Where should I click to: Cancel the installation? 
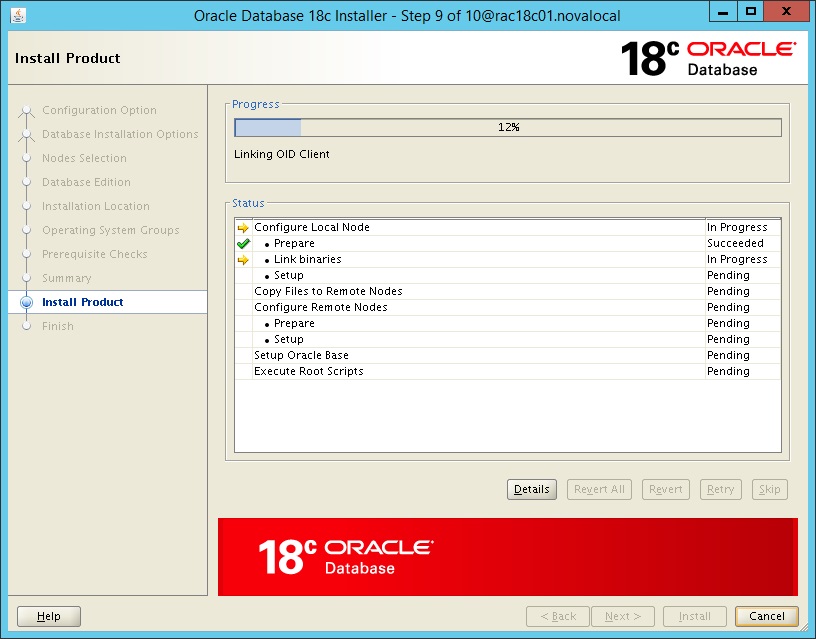[766, 616]
